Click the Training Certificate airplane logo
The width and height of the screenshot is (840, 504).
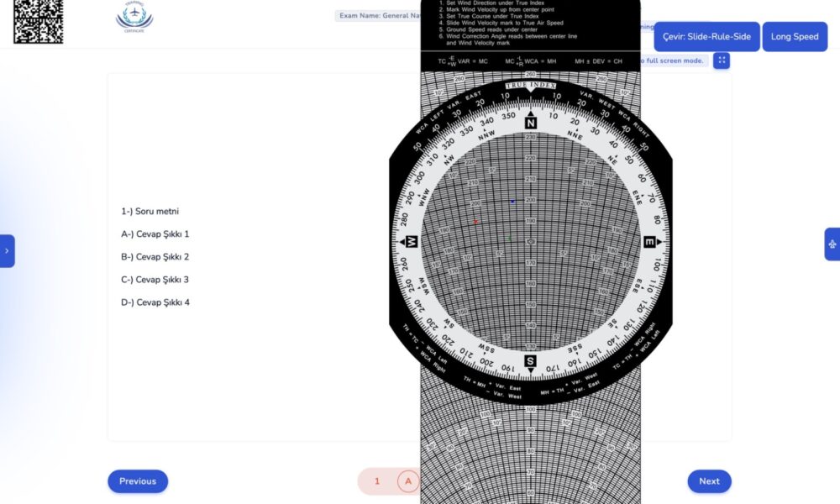pyautogui.click(x=134, y=18)
